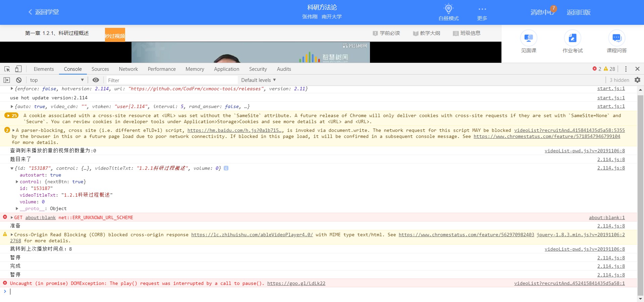The width and height of the screenshot is (644, 302).
Task: Open 2.114.js:8 link beside 题目来了
Action: [611, 159]
